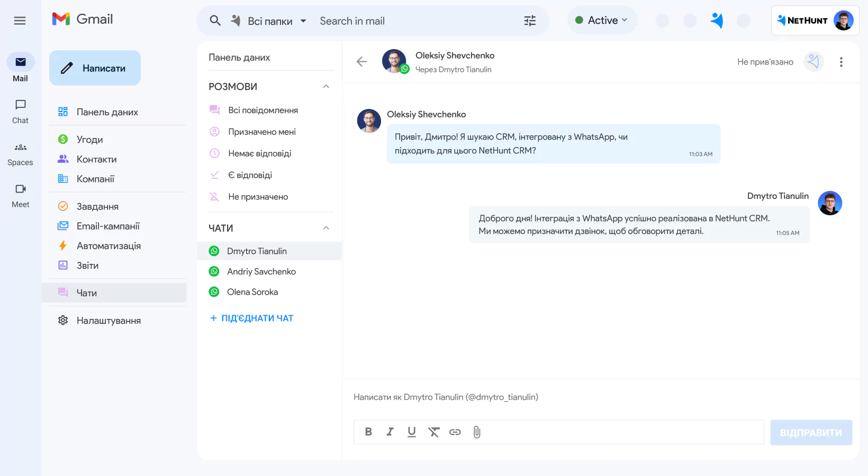Toggle underline formatting
The height and width of the screenshot is (476, 868).
[412, 432]
